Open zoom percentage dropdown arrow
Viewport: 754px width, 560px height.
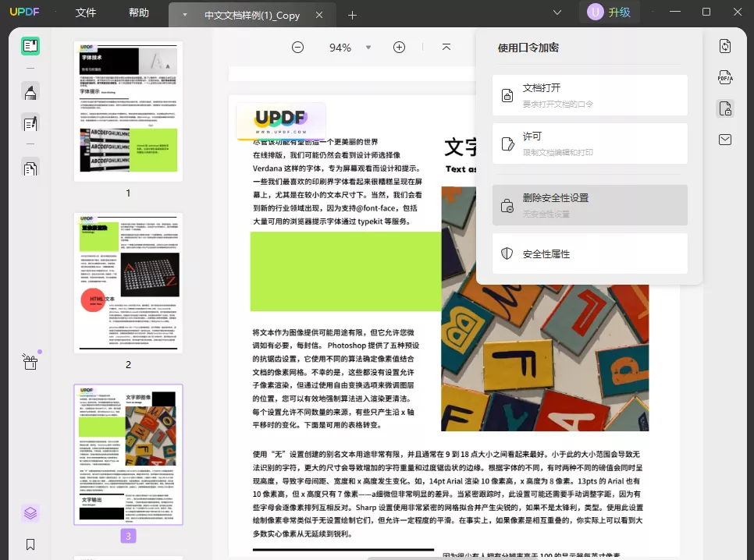point(368,47)
